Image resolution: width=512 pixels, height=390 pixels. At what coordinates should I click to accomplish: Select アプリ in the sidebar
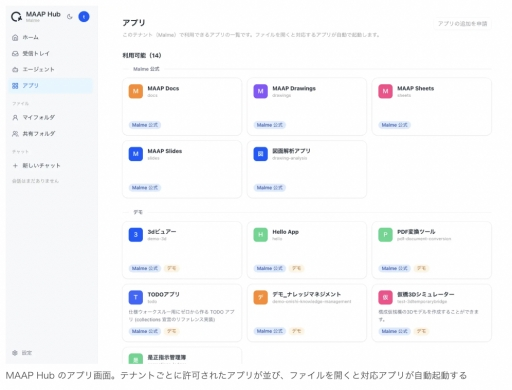point(50,86)
